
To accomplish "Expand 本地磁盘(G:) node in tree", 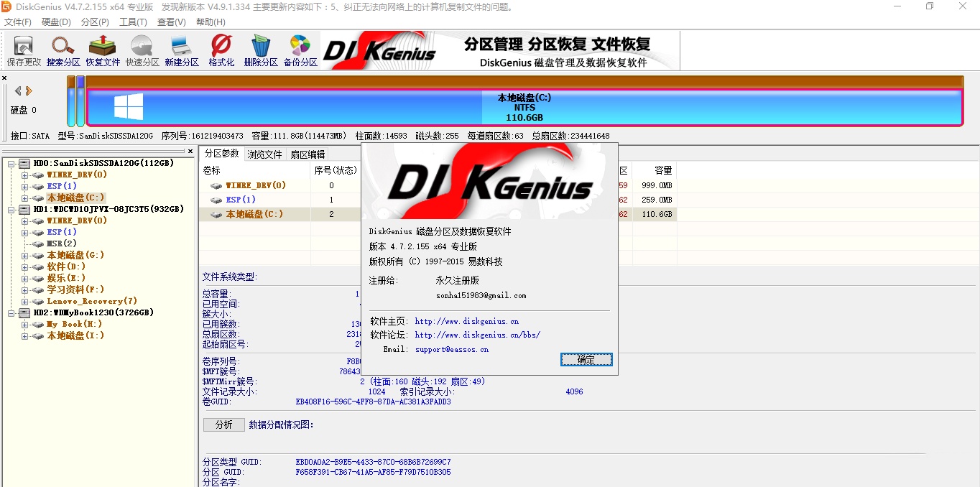I will [x=25, y=255].
